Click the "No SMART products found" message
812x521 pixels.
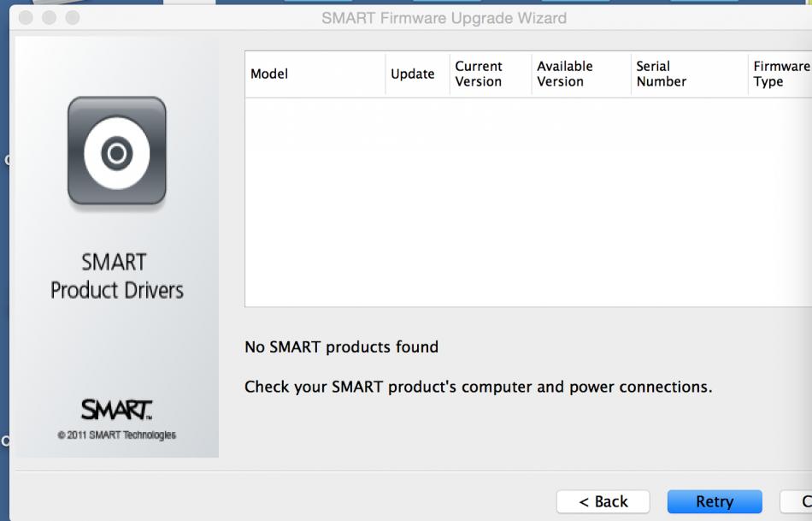[341, 346]
